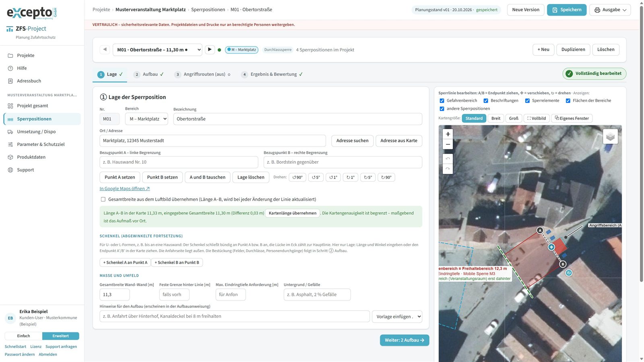The image size is (644, 362).
Task: Go to previous Sperrposition arrow
Action: 105,49
